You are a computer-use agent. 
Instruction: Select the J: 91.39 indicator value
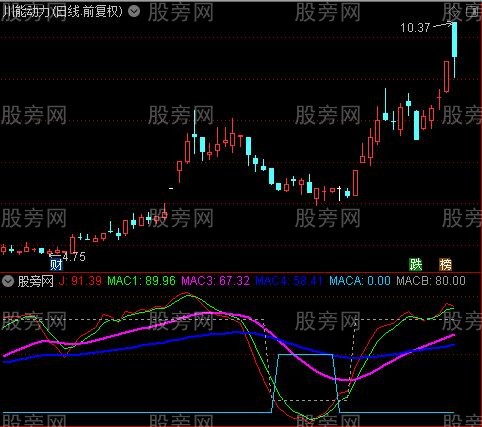80,281
